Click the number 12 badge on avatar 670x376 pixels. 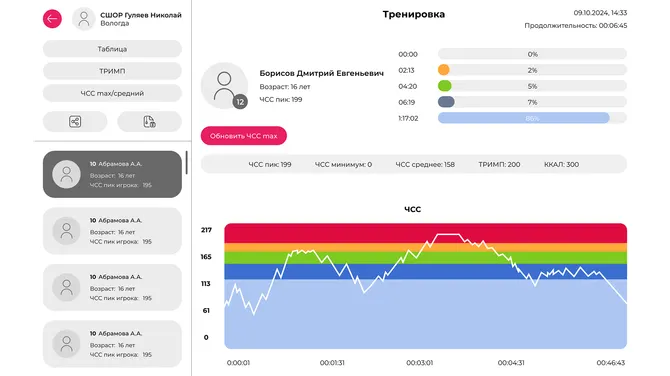[x=240, y=102]
